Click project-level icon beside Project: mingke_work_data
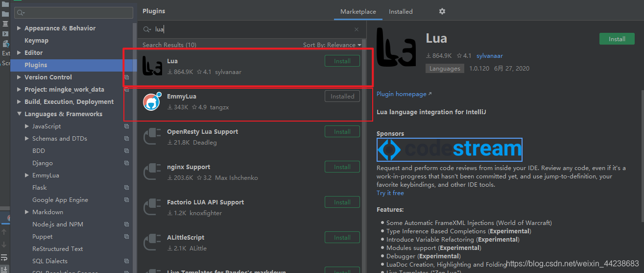 coord(126,90)
